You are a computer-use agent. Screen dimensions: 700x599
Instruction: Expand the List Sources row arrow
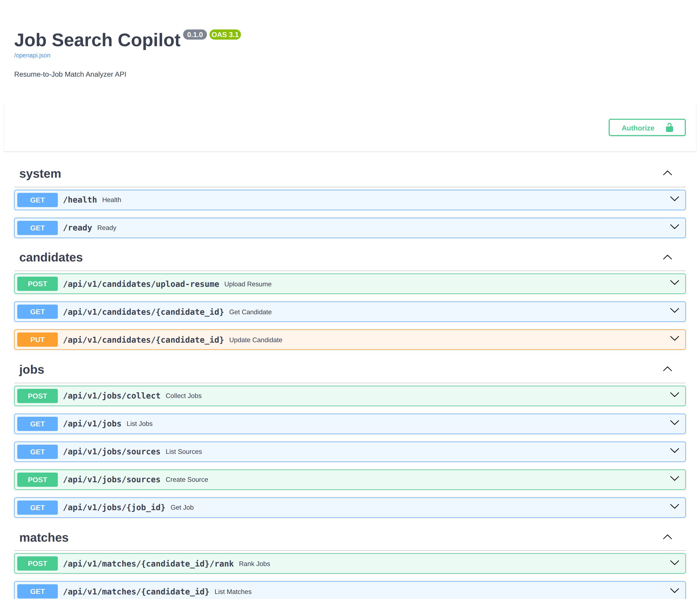click(674, 451)
